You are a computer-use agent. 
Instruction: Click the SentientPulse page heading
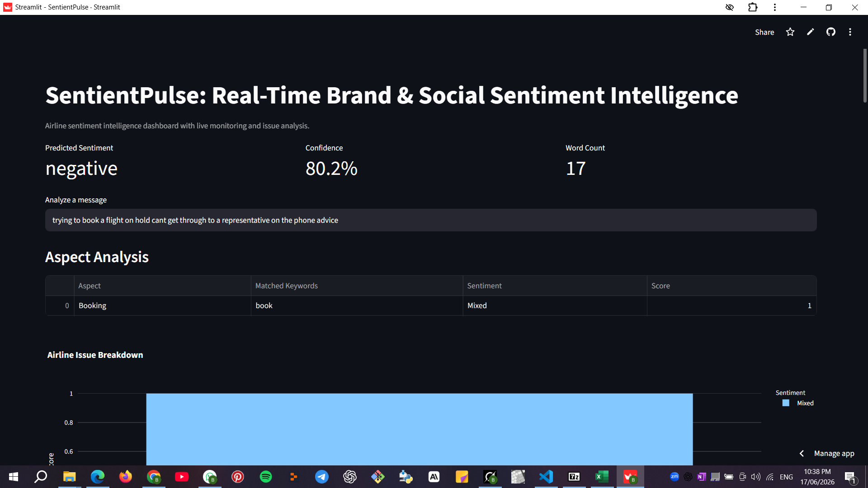[x=392, y=95]
